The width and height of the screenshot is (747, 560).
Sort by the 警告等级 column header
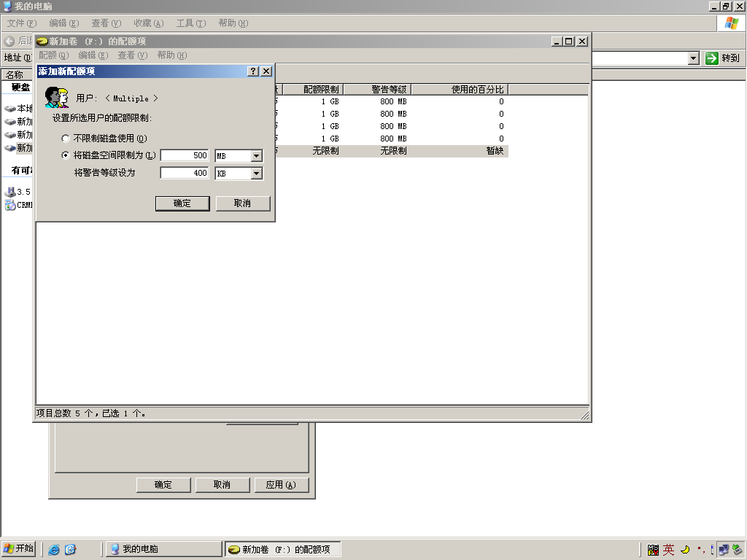pos(377,90)
